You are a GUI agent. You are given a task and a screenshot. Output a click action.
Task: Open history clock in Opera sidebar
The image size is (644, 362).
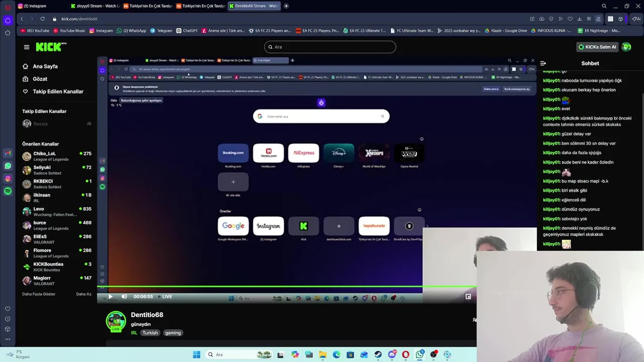[x=8, y=319]
